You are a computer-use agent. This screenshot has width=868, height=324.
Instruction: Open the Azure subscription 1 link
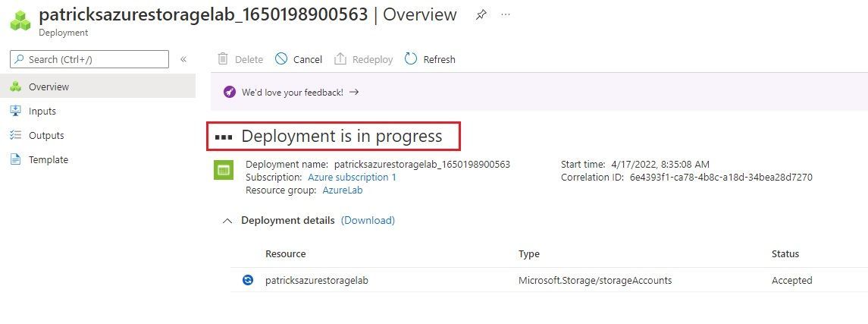(x=352, y=178)
